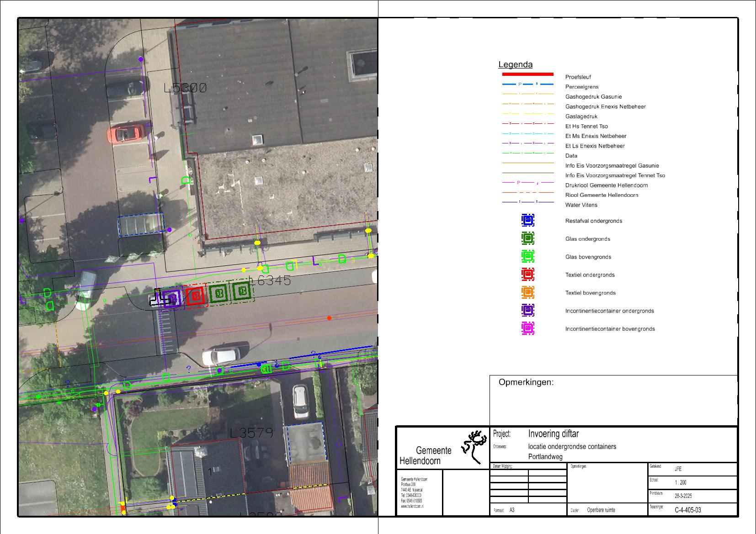Click the dark green Glas ondergronds legend icon
The width and height of the screenshot is (756, 534).
pos(527,238)
